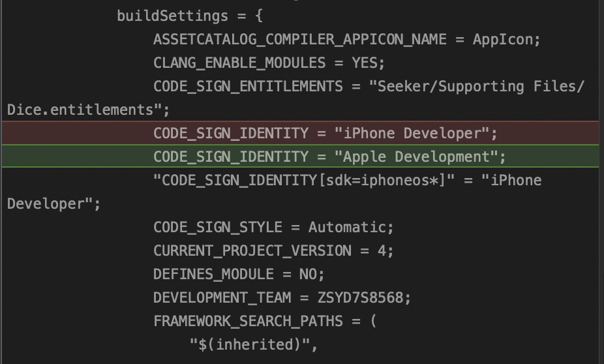The image size is (604, 364).
Task: Click the FRAMEWORK_SEARCH_PATHS key
Action: [256, 321]
